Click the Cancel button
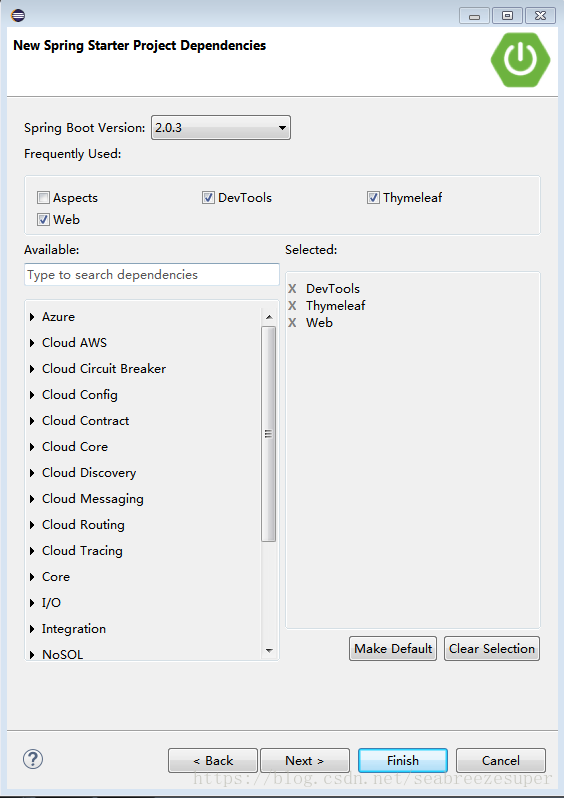This screenshot has height=798, width=564. click(501, 760)
